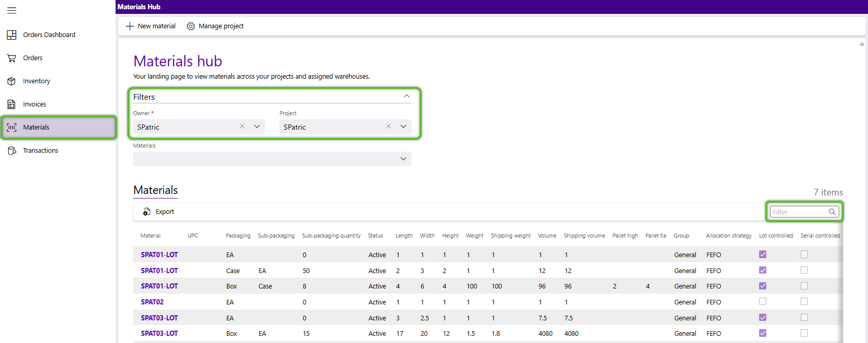Collapse the Filters section
The image size is (868, 343).
pyautogui.click(x=406, y=97)
